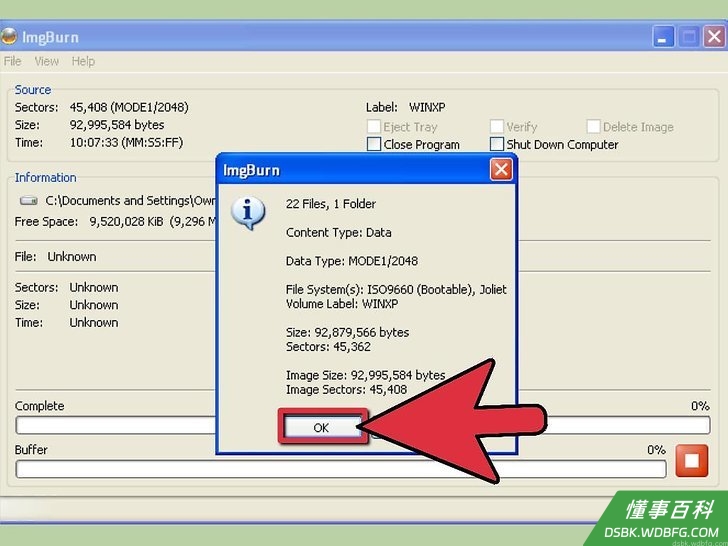728x546 pixels.
Task: Toggle the Delete Image checkbox
Action: click(x=593, y=126)
